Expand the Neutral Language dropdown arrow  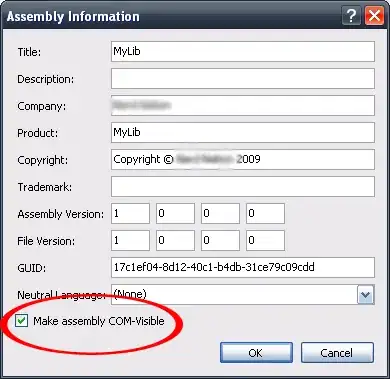(x=365, y=295)
